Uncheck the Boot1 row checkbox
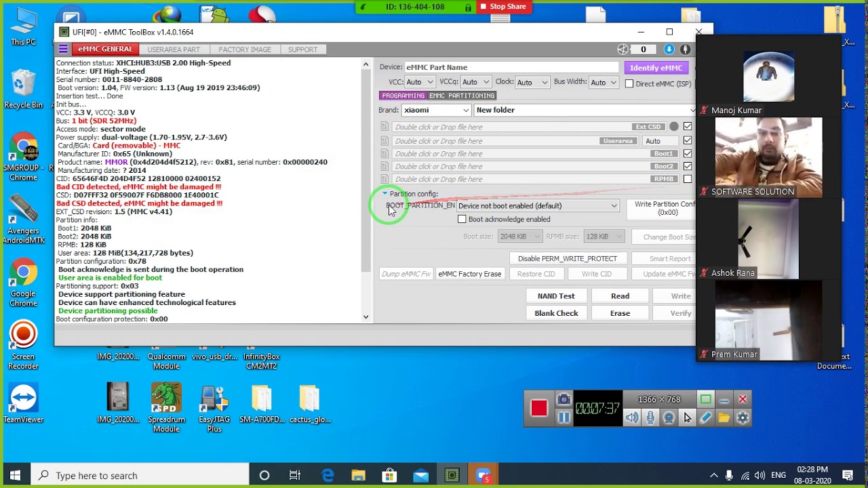 [688, 153]
